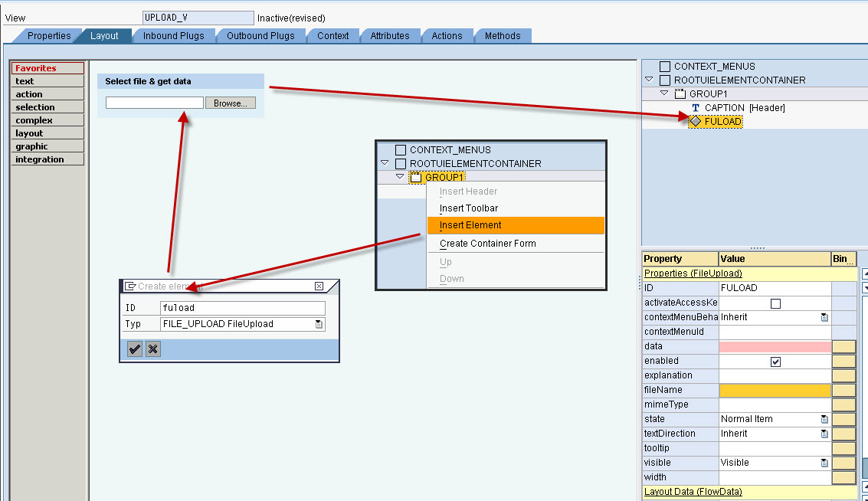
Task: Switch to the Context tab
Action: pos(333,34)
